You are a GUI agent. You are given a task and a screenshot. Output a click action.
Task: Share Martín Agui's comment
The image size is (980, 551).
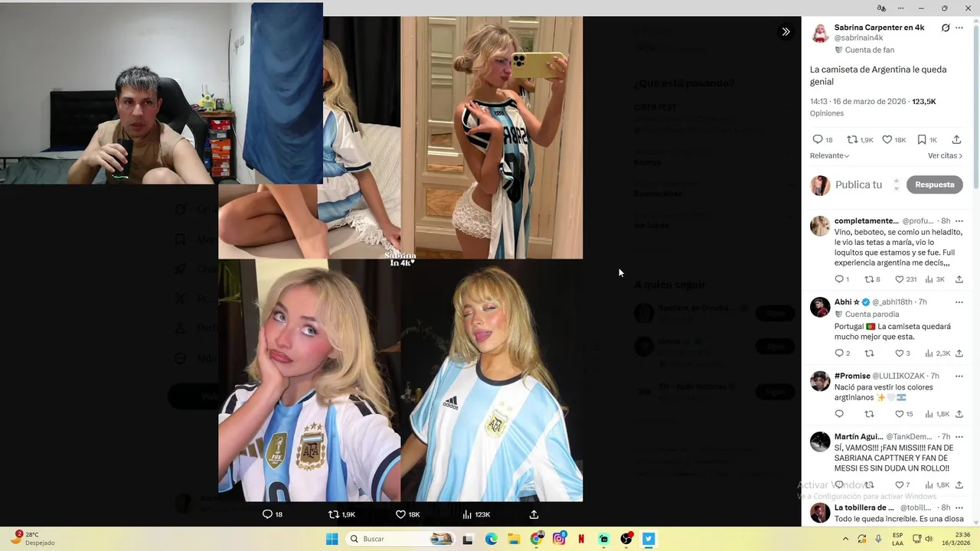point(959,485)
